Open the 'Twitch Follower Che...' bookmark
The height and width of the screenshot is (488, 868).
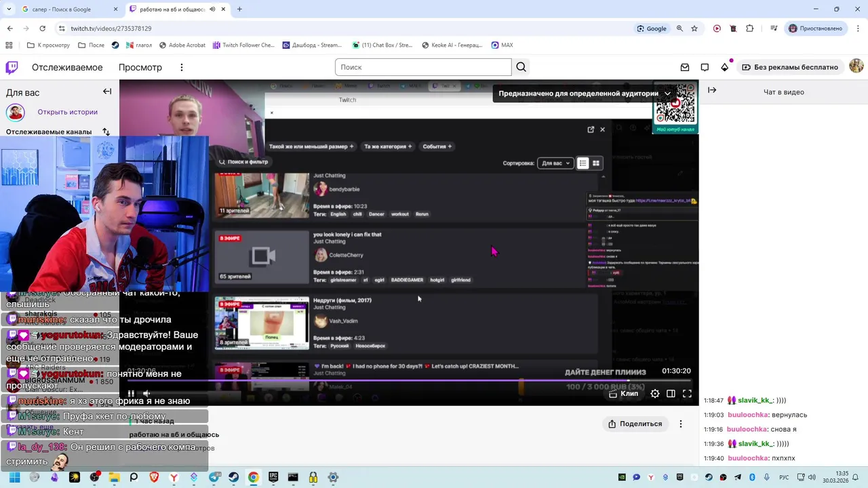(x=243, y=45)
